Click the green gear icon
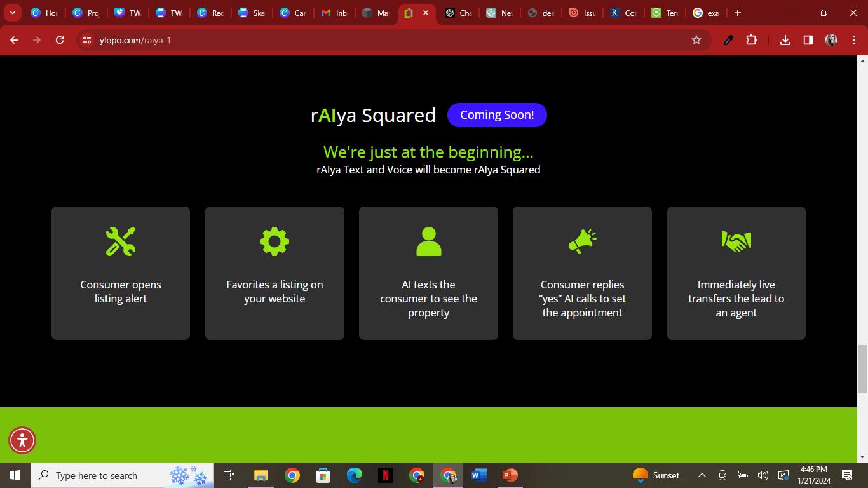868x488 pixels. 275,241
